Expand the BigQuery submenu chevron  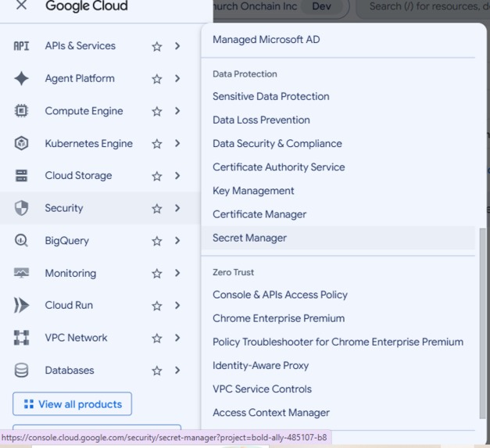pyautogui.click(x=177, y=241)
